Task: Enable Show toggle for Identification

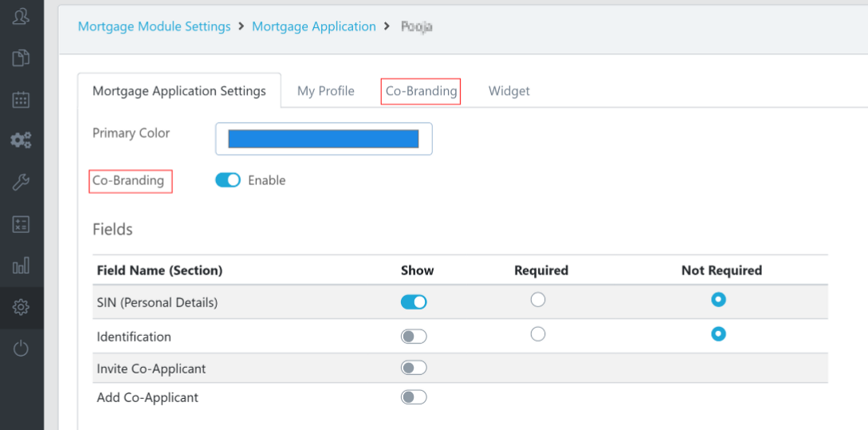Action: [x=414, y=337]
